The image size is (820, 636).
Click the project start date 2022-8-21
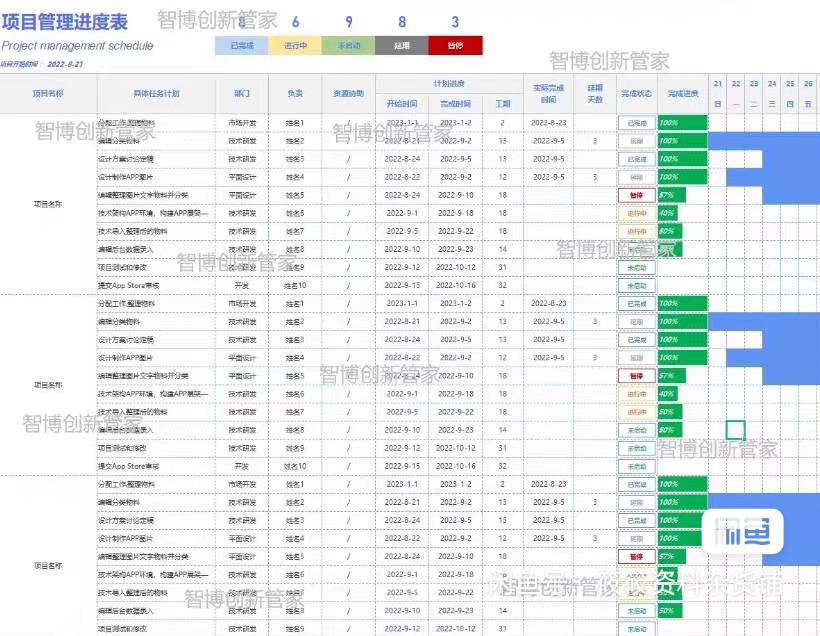click(65, 64)
